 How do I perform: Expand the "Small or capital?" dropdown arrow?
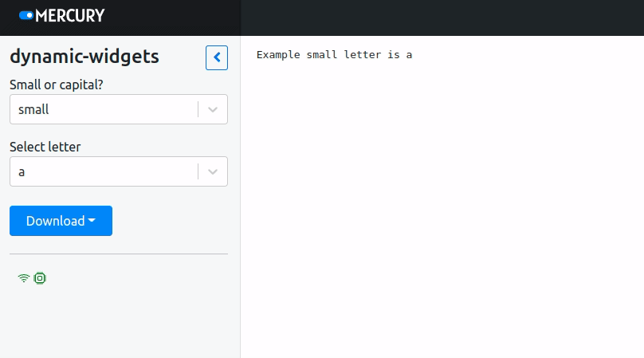(x=213, y=110)
